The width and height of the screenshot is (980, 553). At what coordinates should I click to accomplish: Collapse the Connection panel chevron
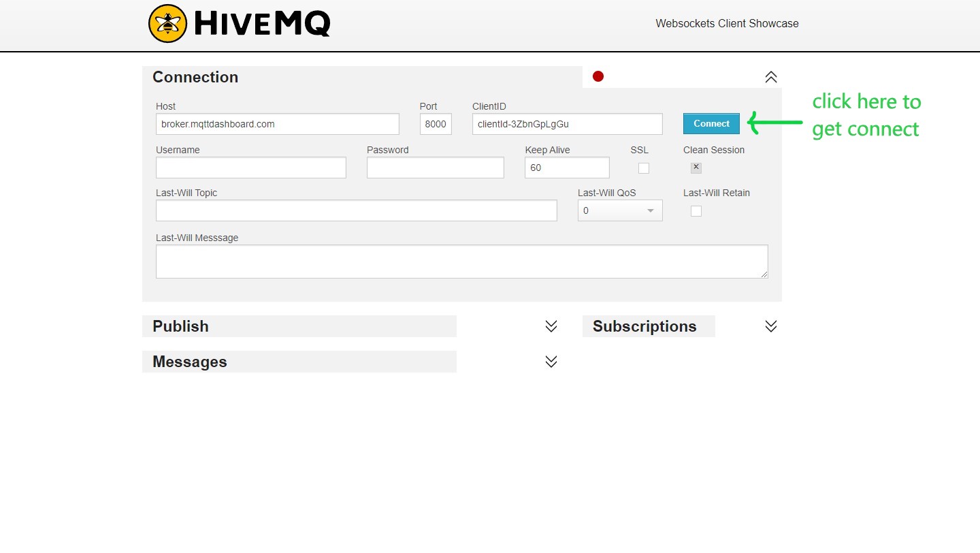click(771, 77)
